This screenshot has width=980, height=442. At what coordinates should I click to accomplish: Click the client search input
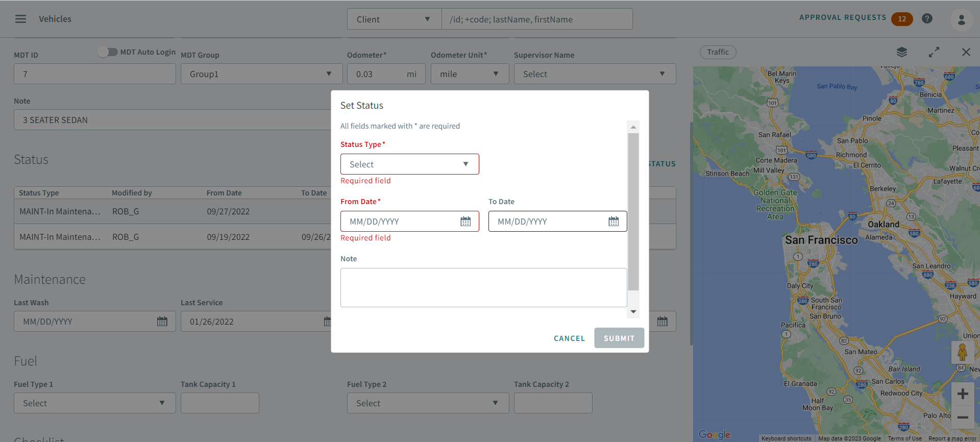(537, 19)
